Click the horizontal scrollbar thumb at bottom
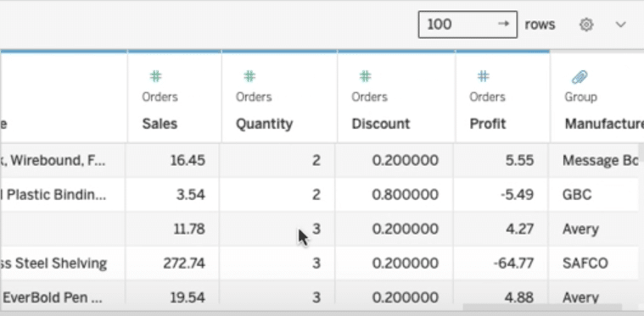This screenshot has height=316, width=644. coord(542,307)
